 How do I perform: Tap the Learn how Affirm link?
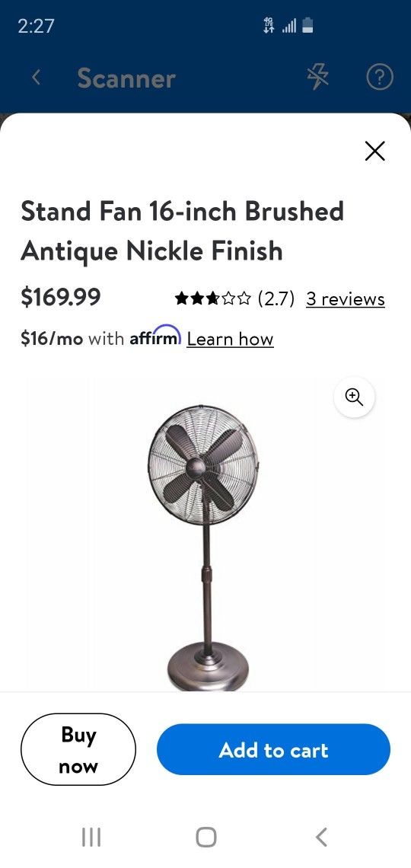(230, 339)
